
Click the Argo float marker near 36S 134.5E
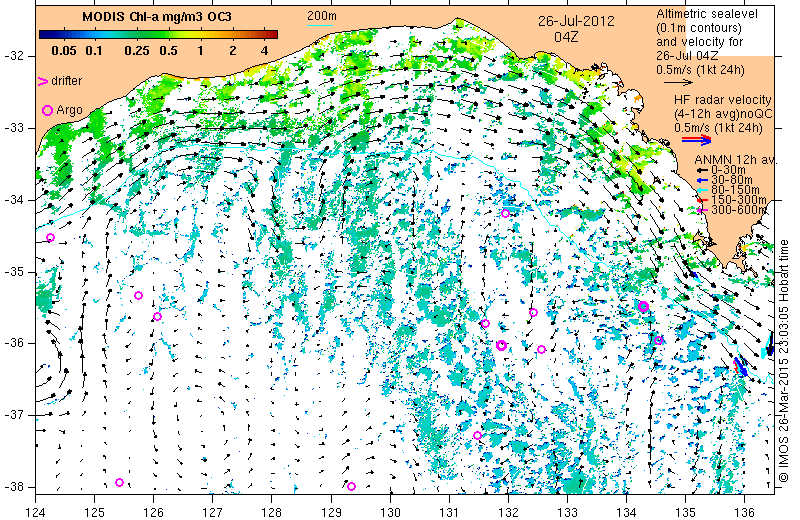point(658,340)
